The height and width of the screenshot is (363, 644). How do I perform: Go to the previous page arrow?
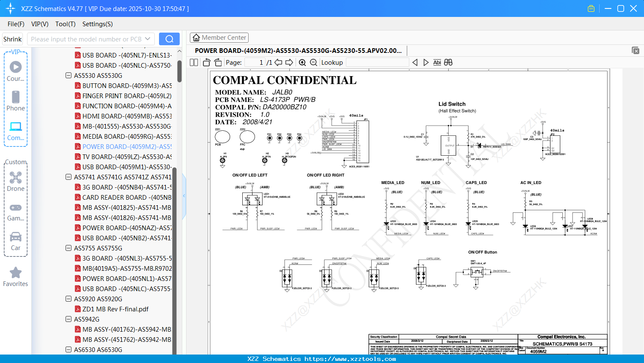278,62
